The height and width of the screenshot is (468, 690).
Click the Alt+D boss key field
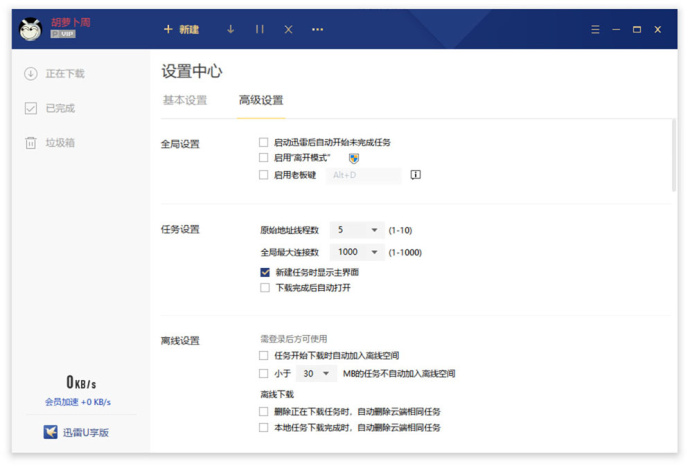[x=363, y=175]
